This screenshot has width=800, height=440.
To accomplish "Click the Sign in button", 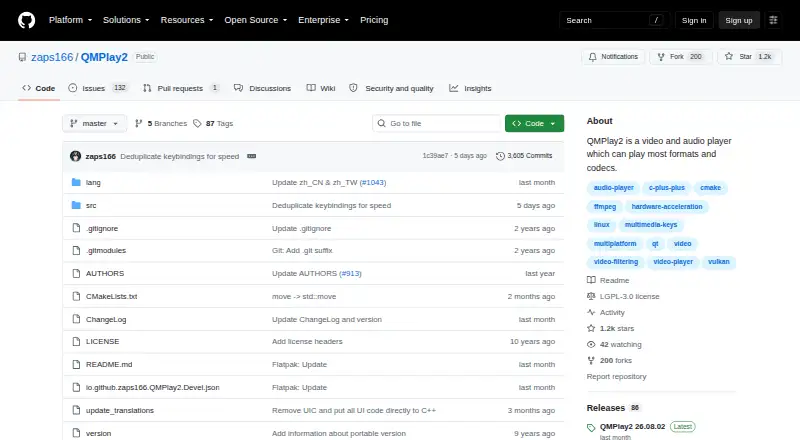I will point(694,20).
